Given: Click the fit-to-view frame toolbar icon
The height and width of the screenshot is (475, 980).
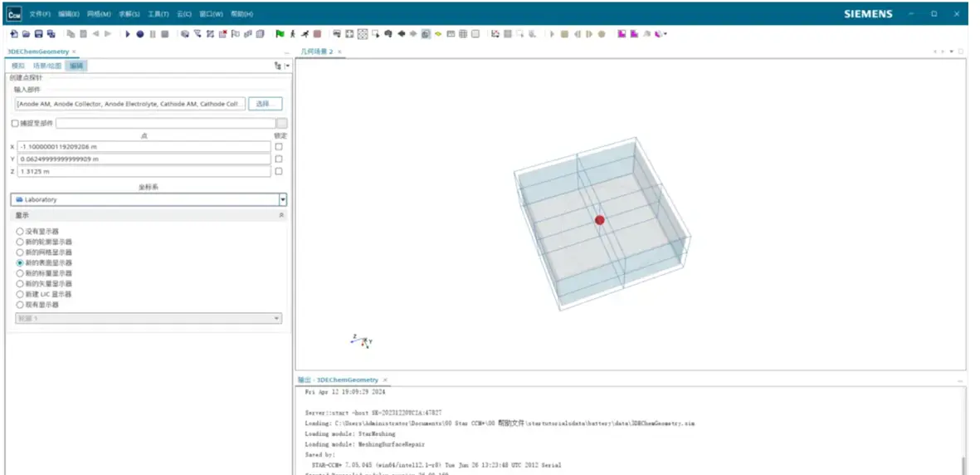Looking at the screenshot, I should click(x=349, y=34).
